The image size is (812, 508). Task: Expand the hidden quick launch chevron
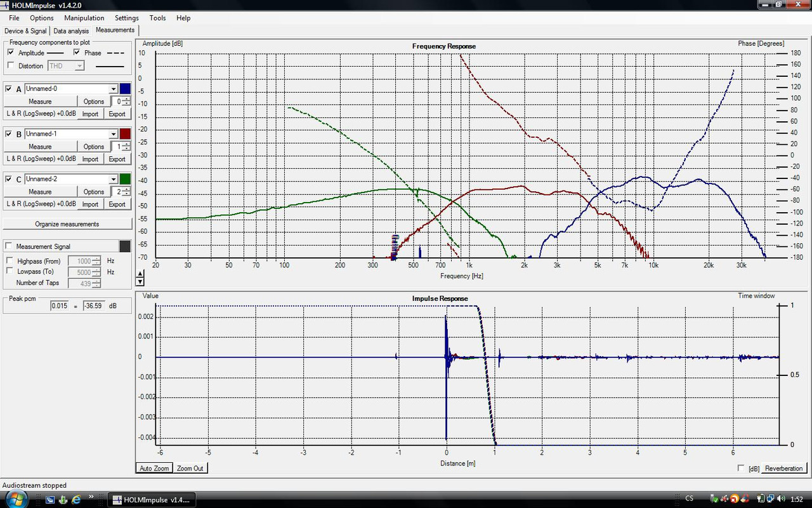click(x=91, y=497)
